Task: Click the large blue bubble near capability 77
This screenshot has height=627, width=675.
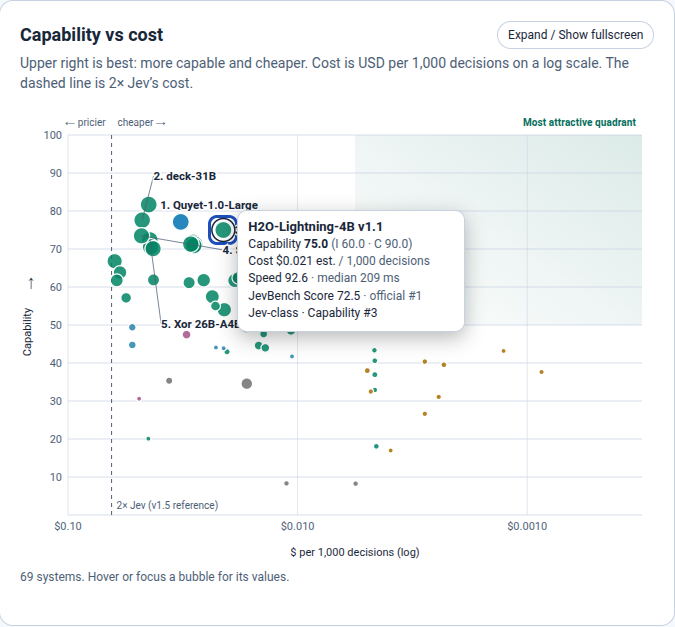Action: tap(181, 222)
